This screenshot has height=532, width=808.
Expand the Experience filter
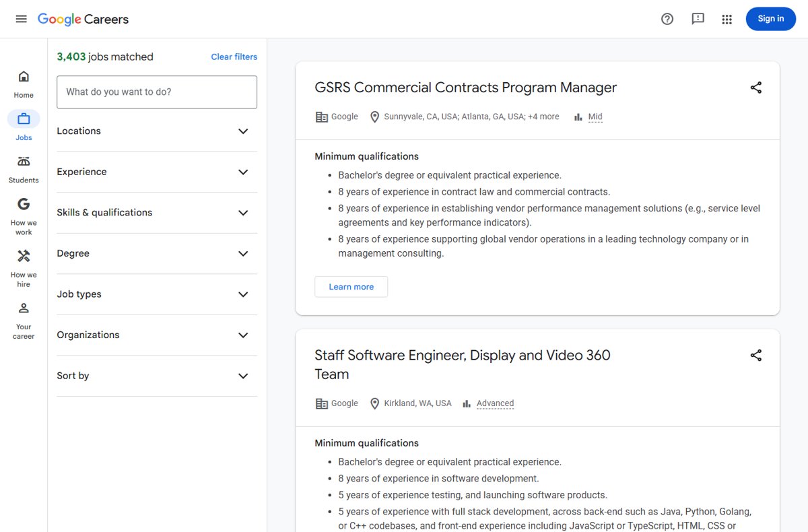coord(157,172)
